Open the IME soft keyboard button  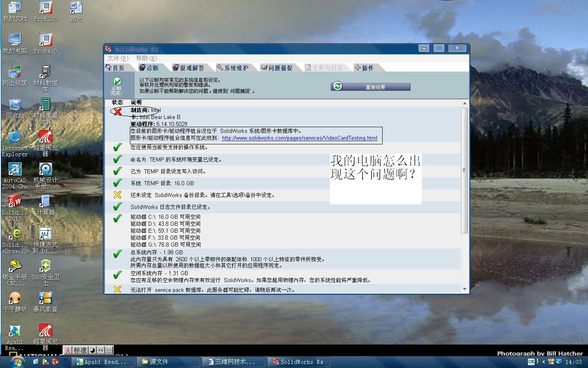(x=109, y=350)
